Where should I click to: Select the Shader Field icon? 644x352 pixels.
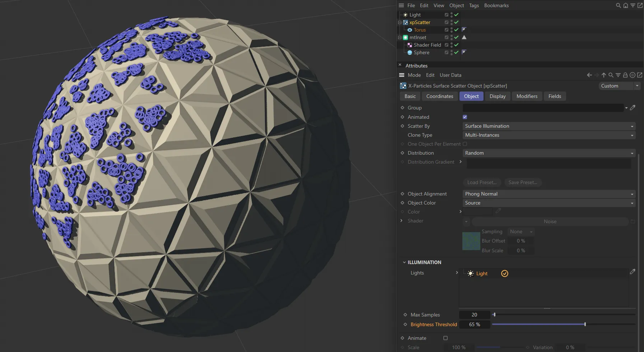pos(410,45)
